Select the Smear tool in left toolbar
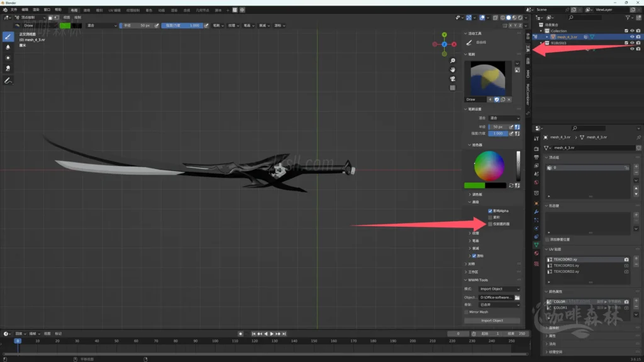The width and height of the screenshot is (644, 362). point(8,68)
